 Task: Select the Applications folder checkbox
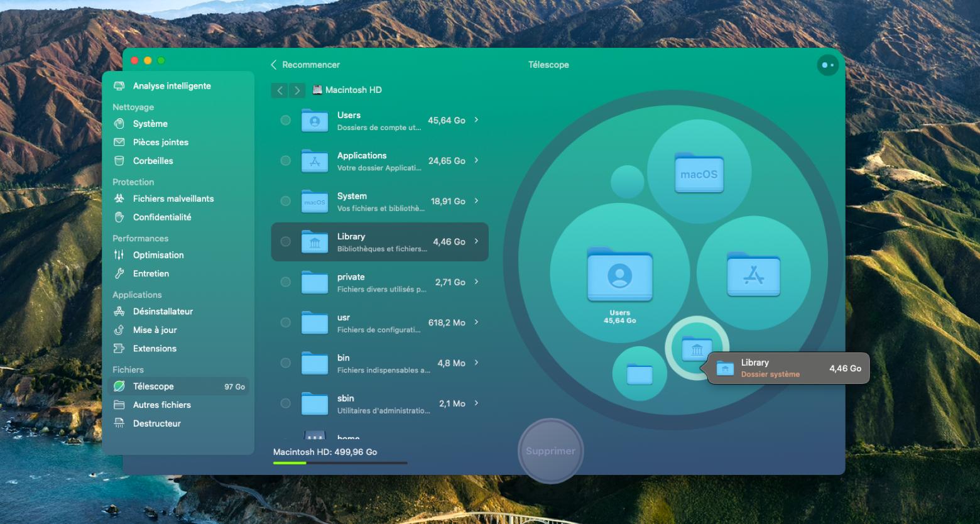click(x=285, y=161)
